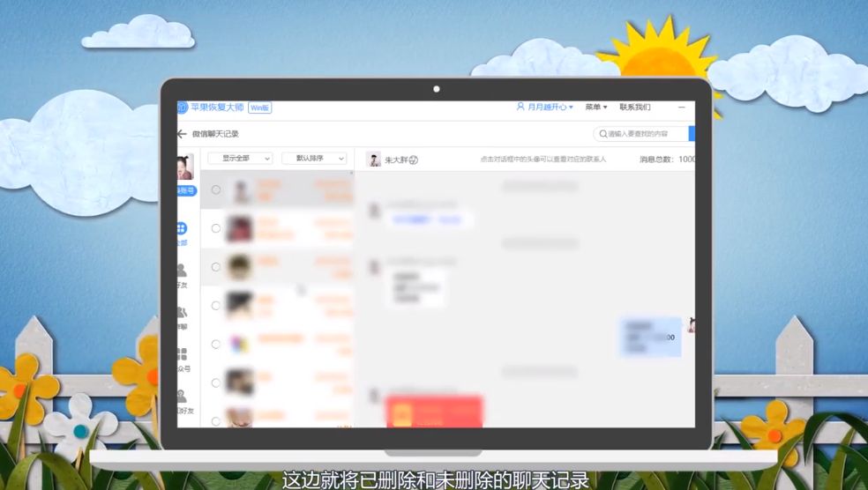Click the brown-hair contact avatar in chat list
This screenshot has height=490, width=868.
(240, 267)
